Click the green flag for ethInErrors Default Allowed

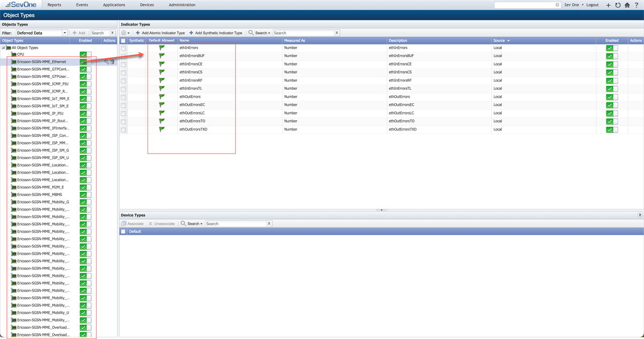pyautogui.click(x=162, y=47)
